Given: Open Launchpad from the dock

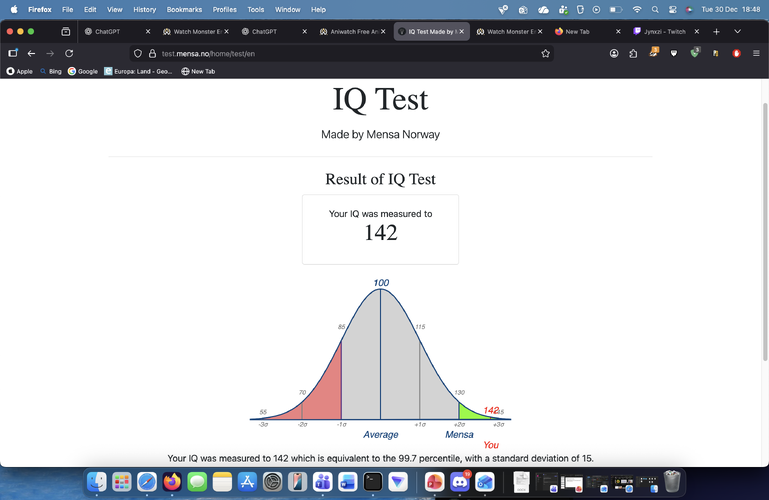Looking at the screenshot, I should coord(122,482).
